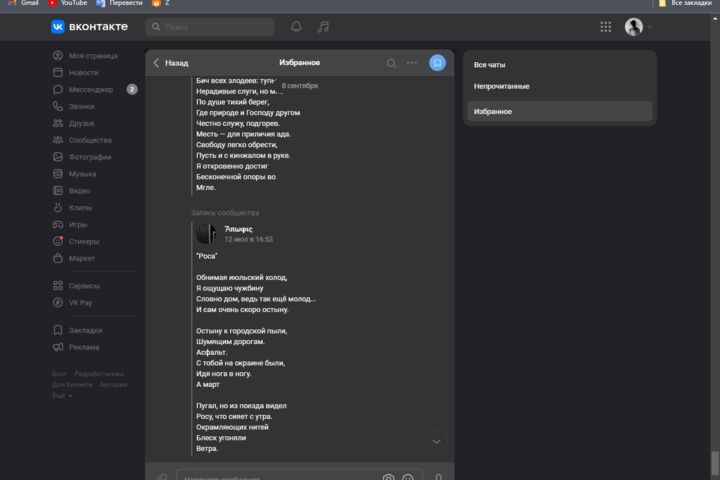
Task: Click the Друзья people icon
Action: coord(58,123)
